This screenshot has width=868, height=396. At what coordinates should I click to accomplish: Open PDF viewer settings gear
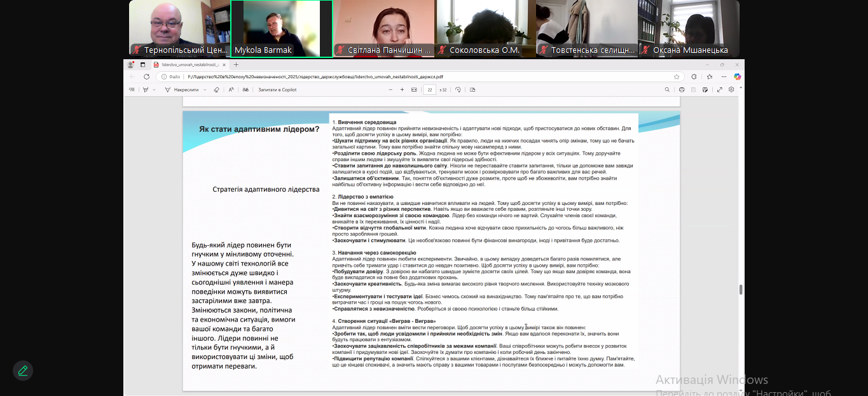click(x=731, y=90)
